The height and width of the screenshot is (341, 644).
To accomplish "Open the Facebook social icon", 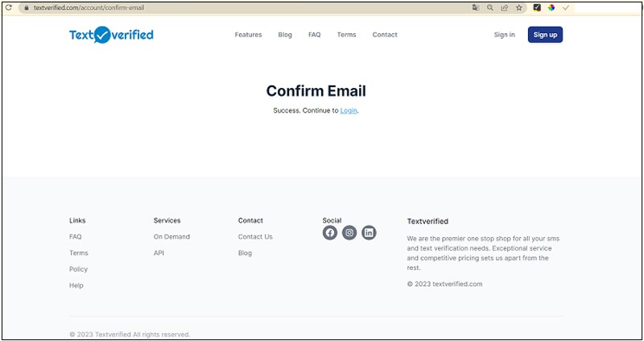I will coord(330,233).
